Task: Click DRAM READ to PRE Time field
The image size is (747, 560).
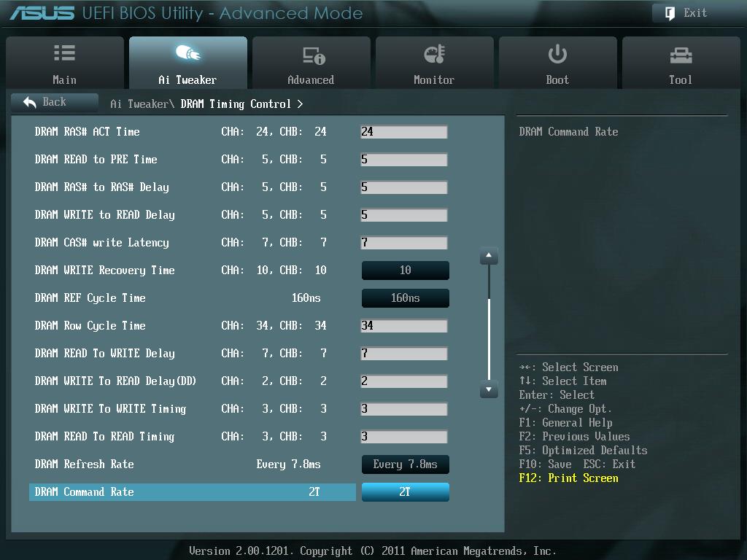Action: coord(404,160)
